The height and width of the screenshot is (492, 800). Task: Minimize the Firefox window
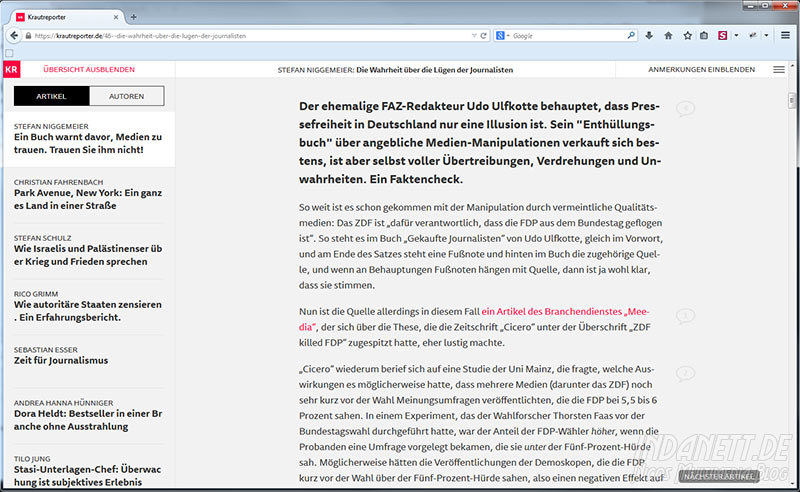[750, 5]
